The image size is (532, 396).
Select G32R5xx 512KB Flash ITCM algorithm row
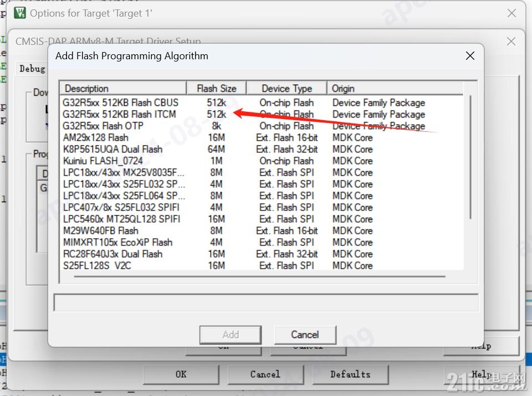(261, 114)
